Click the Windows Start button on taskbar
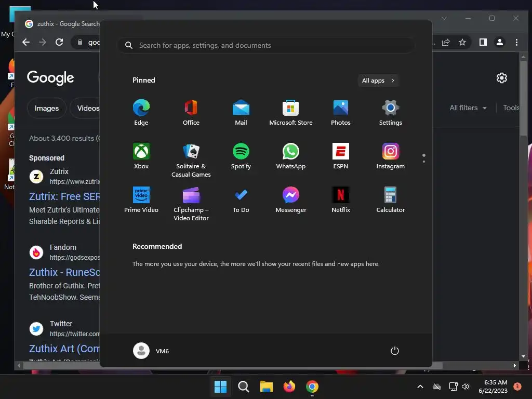532x399 pixels. pos(220,387)
